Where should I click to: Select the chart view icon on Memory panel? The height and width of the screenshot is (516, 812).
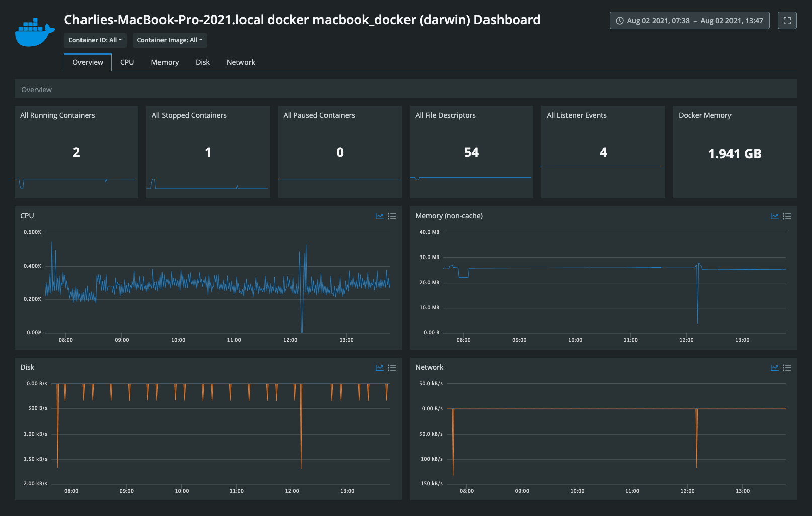click(774, 216)
